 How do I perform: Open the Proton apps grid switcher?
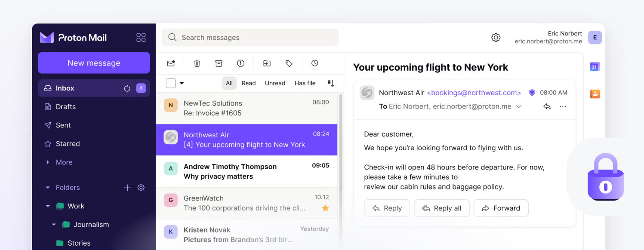click(141, 37)
